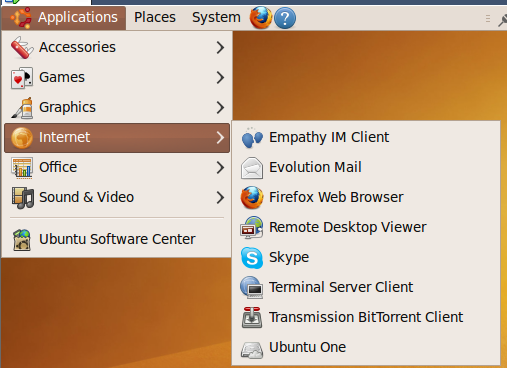Expand the Sound & Video submenu arrow
This screenshot has width=507, height=368.
click(x=220, y=198)
